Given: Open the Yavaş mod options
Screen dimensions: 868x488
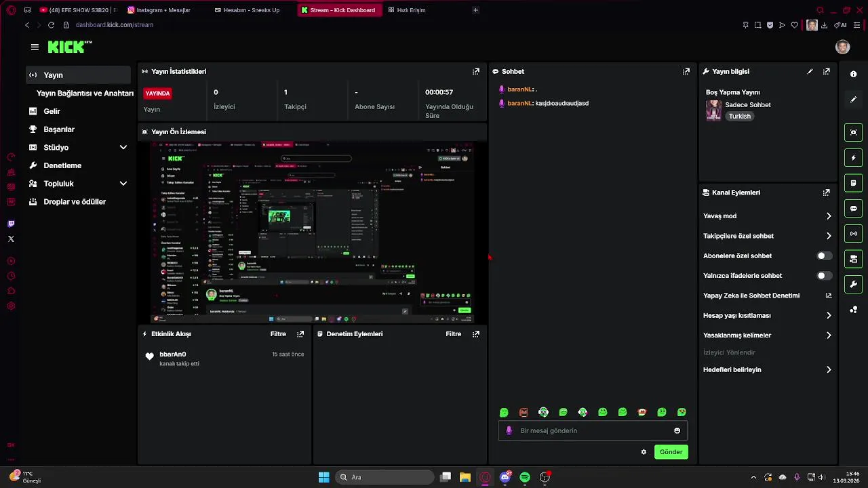Looking at the screenshot, I should click(767, 216).
